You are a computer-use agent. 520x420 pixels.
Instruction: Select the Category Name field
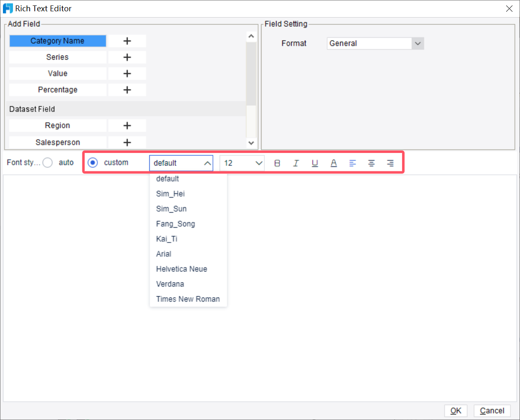click(58, 41)
